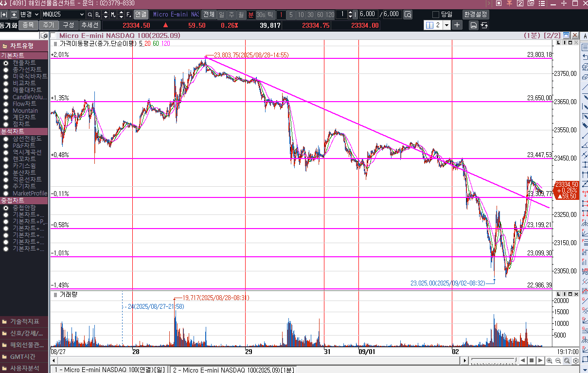The height and width of the screenshot is (373, 588).
Task: Select the Mountain chart radio option
Action: (x=6, y=111)
